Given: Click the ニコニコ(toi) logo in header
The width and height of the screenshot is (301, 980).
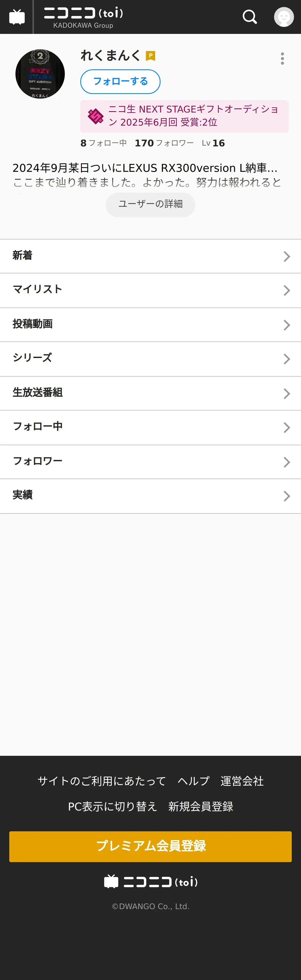Looking at the screenshot, I should pyautogui.click(x=83, y=17).
